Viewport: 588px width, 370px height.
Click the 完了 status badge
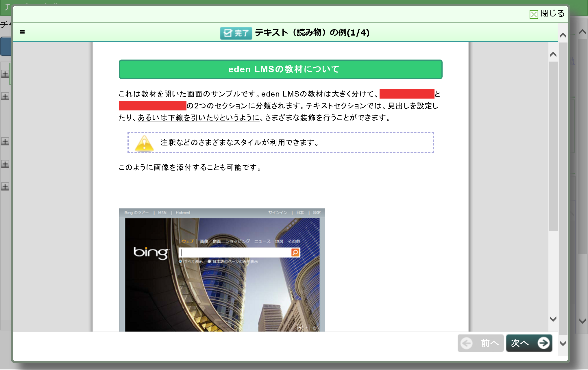click(236, 33)
